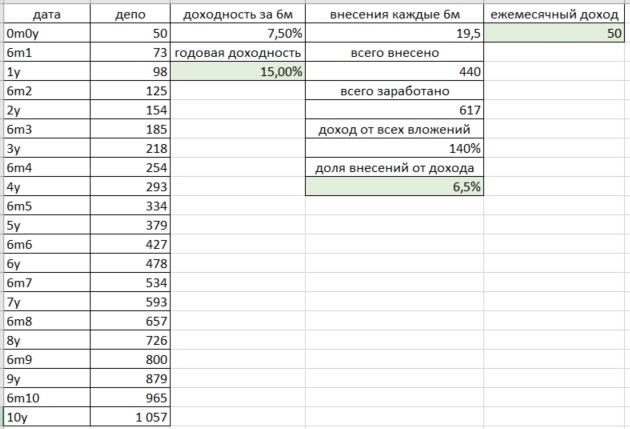630x429 pixels.
Task: Select the deposit value 478
Action: 130,264
